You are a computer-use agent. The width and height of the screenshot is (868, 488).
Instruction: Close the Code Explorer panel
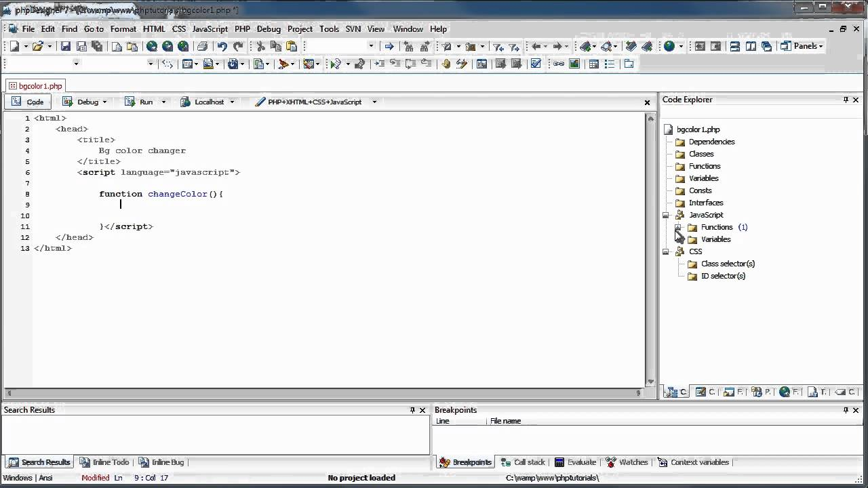pyautogui.click(x=856, y=100)
